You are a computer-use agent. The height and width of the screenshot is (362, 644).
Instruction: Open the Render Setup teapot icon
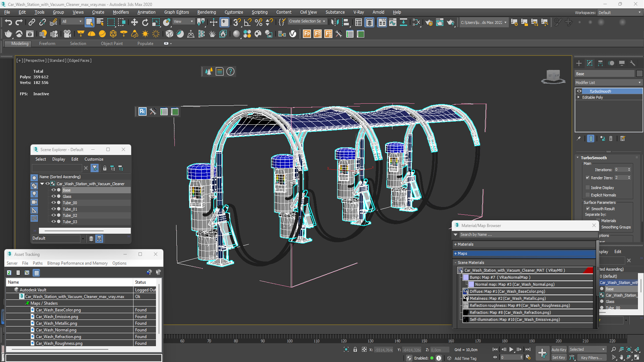pos(429,22)
